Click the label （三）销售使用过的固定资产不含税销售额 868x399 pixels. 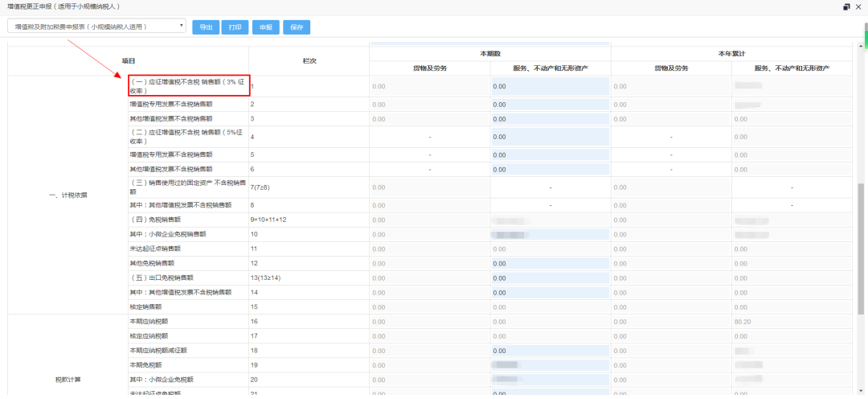point(188,187)
